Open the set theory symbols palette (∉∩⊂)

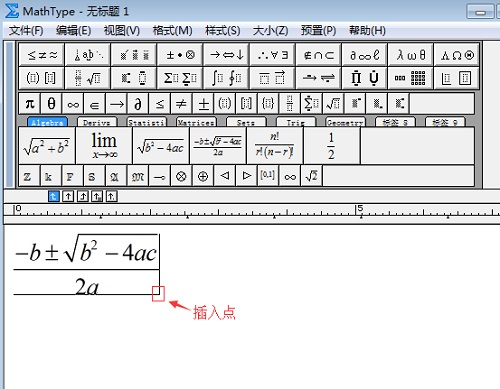point(319,55)
